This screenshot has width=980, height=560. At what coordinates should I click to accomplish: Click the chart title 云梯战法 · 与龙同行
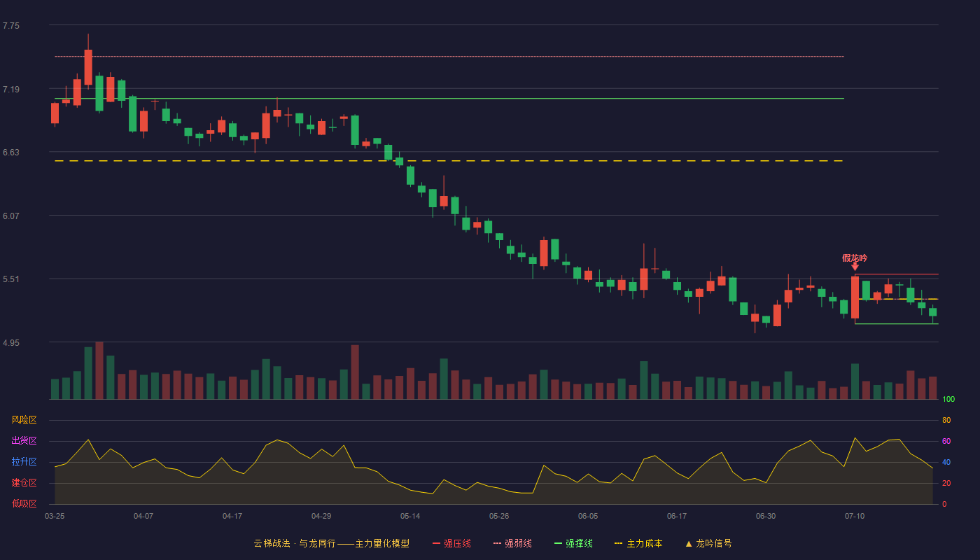coord(295,543)
